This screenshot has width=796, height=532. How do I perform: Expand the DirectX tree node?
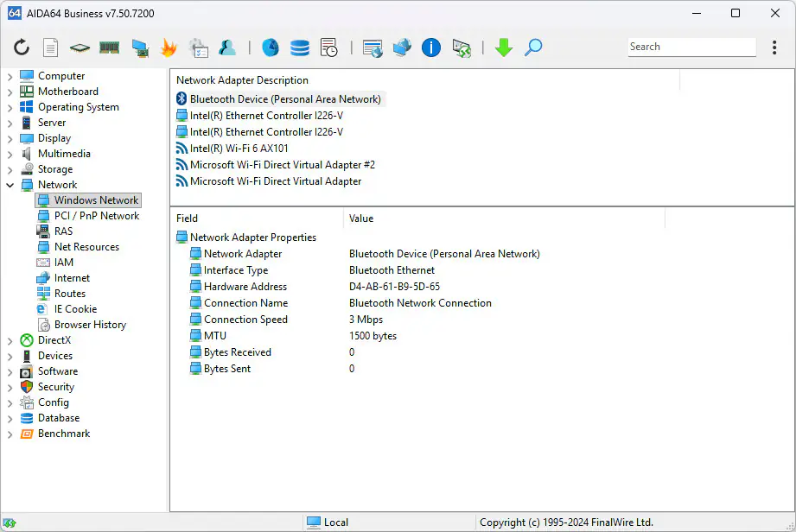[x=10, y=341]
